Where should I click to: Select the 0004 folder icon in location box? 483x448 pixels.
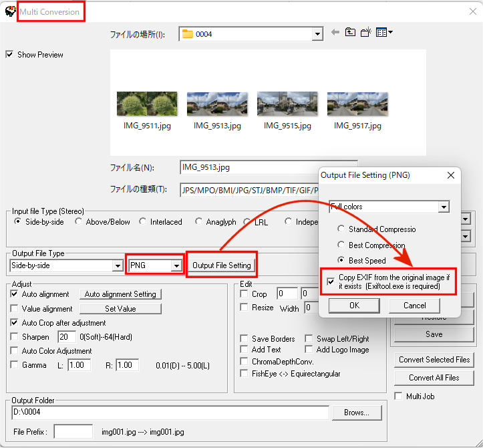pos(187,34)
